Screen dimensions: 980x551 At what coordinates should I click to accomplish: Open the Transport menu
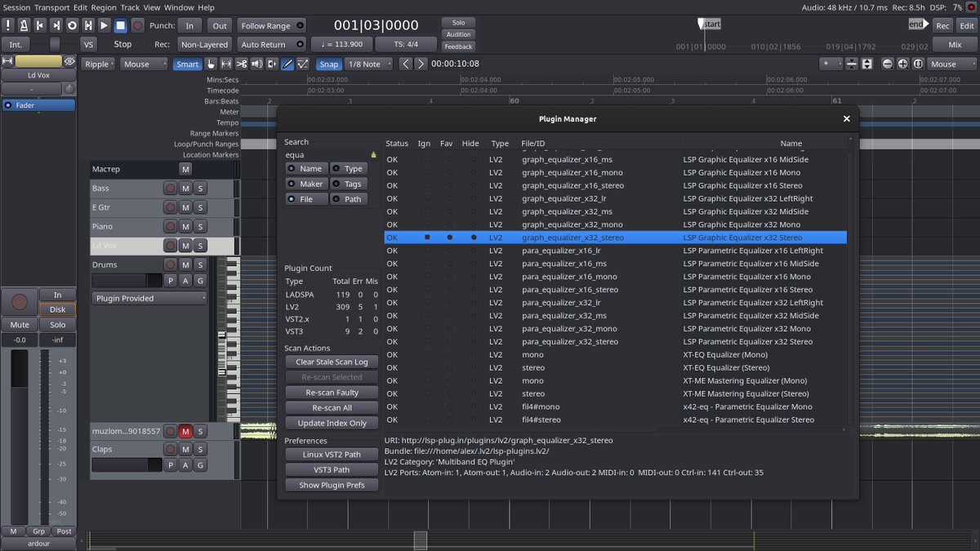pyautogui.click(x=51, y=7)
